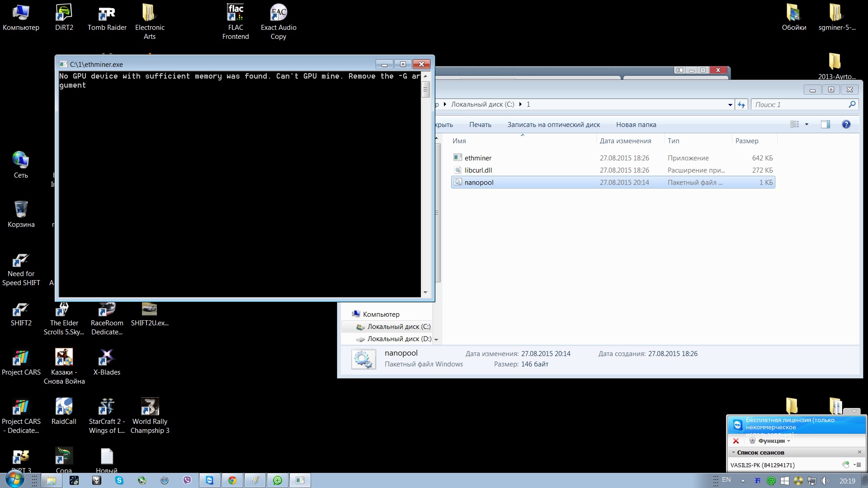Viewport: 868px width, 488px height.
Task: Select Локальный диск (D:) in navigation tree
Action: 399,339
